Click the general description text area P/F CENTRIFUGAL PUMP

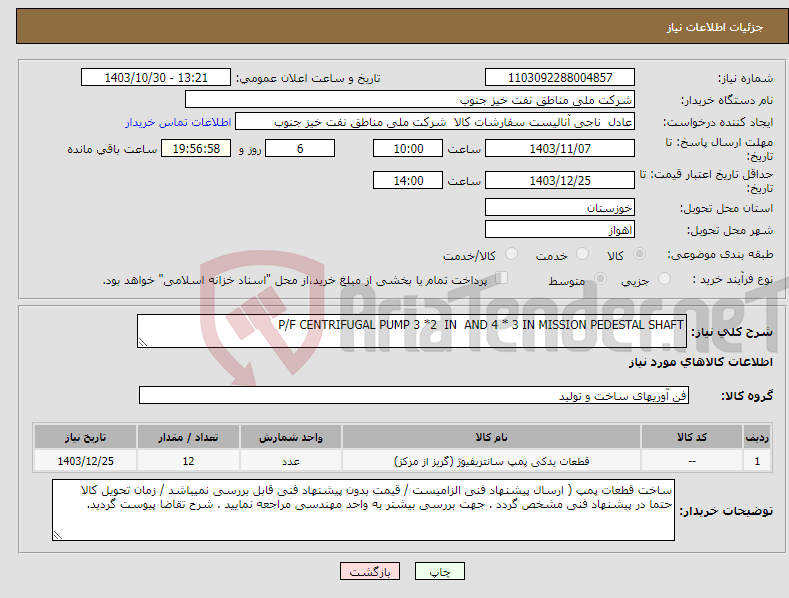pos(412,331)
